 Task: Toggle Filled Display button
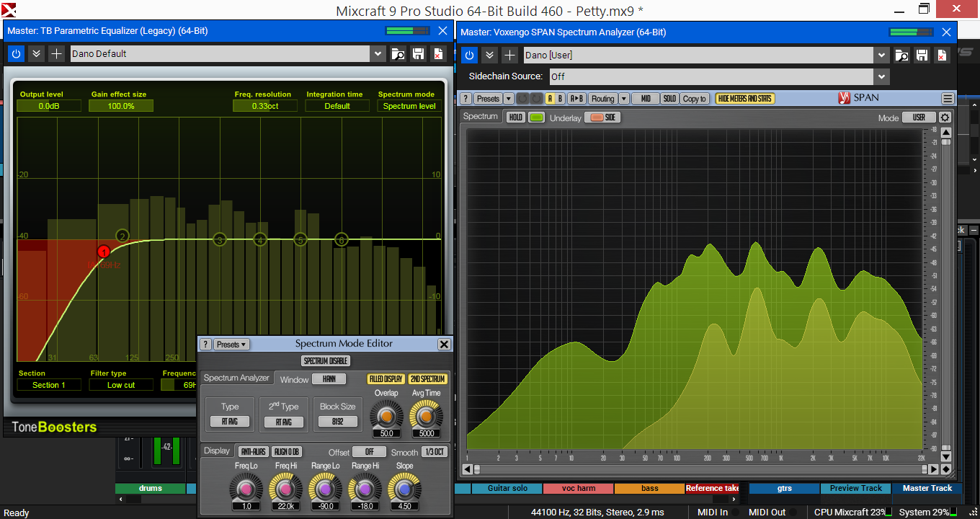point(386,379)
